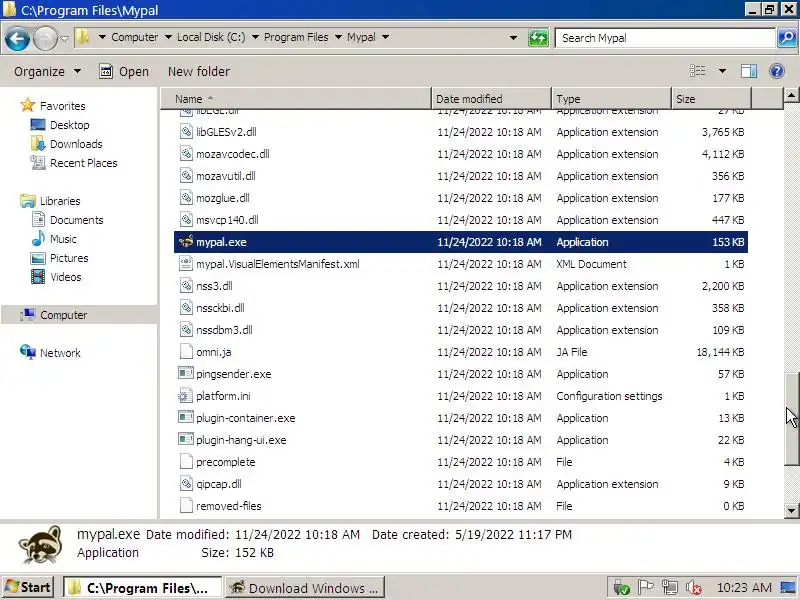Image resolution: width=800 pixels, height=600 pixels.
Task: Open the recent pages dropdown arrow
Action: tap(64, 38)
